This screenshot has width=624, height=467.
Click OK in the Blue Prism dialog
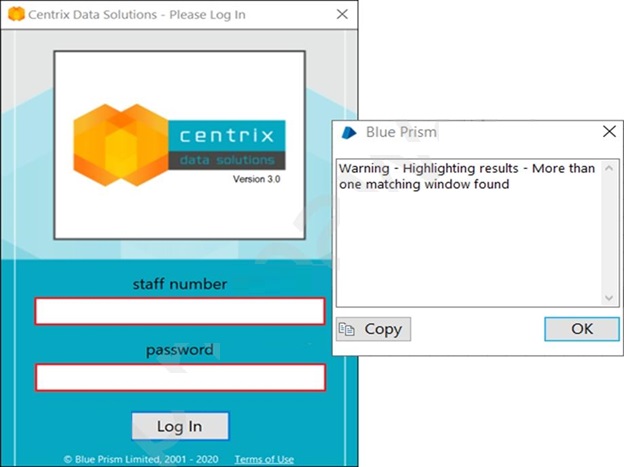tap(582, 329)
